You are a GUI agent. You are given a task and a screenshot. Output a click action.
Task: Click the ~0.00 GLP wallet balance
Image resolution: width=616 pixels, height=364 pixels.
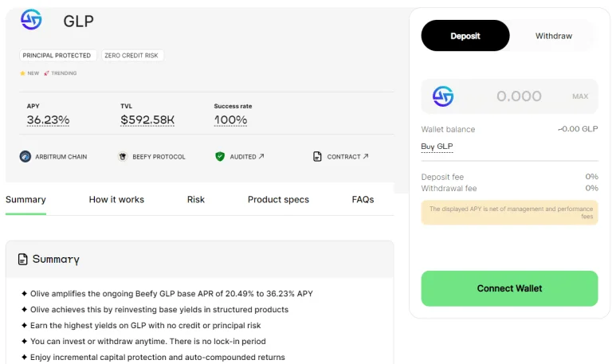(x=578, y=129)
